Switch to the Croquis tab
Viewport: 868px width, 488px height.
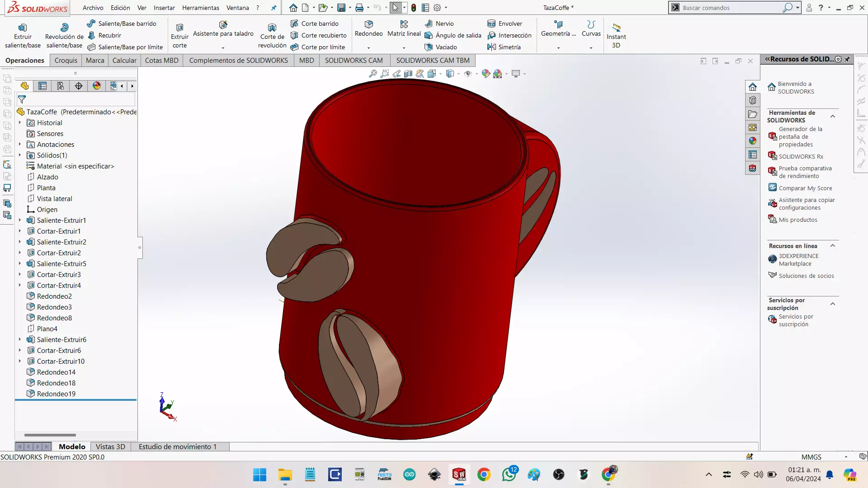tap(66, 60)
